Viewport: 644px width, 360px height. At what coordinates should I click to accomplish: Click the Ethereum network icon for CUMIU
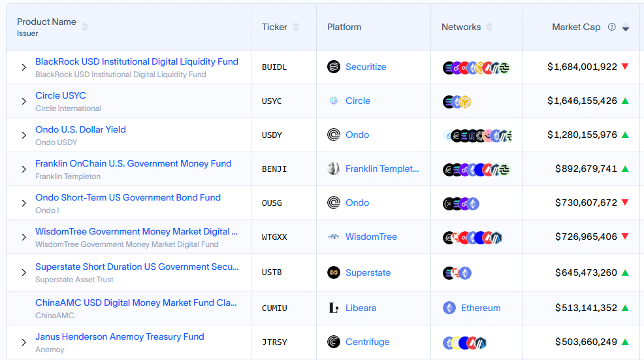pyautogui.click(x=449, y=308)
